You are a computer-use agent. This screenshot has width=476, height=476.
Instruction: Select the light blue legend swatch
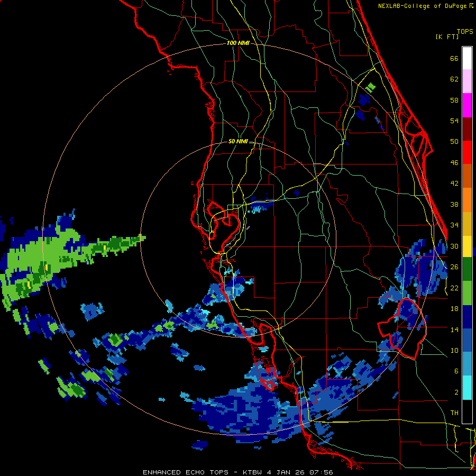pos(467,364)
